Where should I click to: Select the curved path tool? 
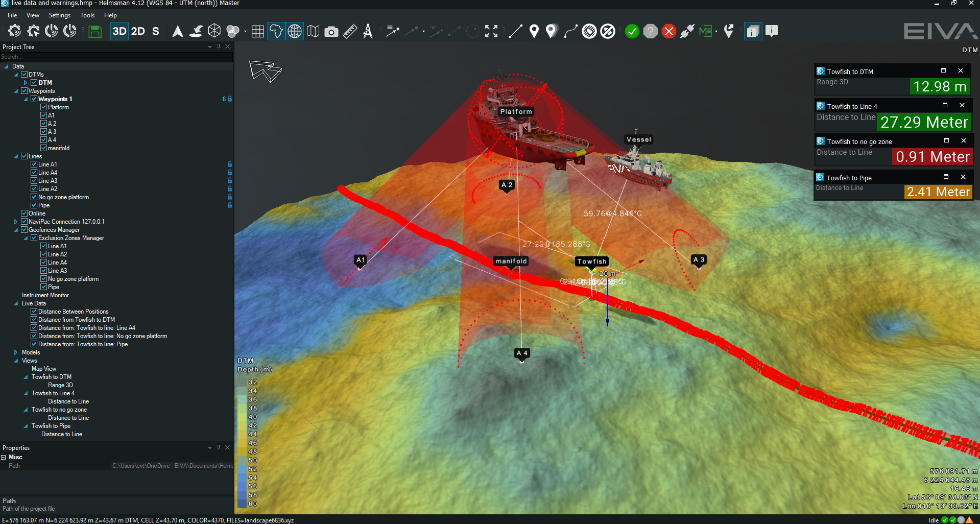(x=570, y=32)
